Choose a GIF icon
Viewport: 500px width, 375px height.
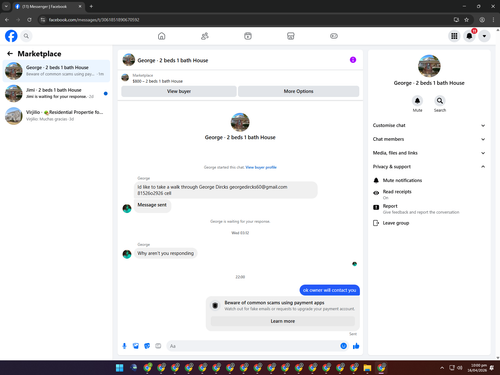click(158, 346)
